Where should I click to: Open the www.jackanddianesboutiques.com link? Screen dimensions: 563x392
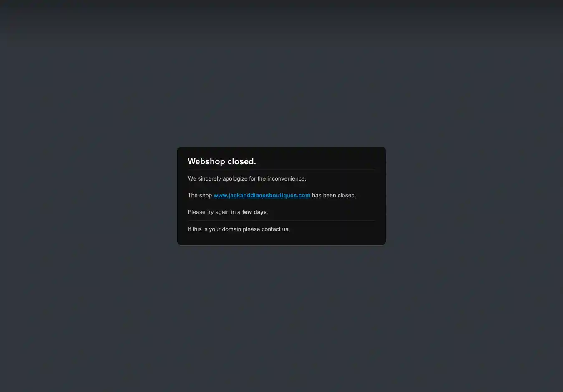[x=261, y=195]
